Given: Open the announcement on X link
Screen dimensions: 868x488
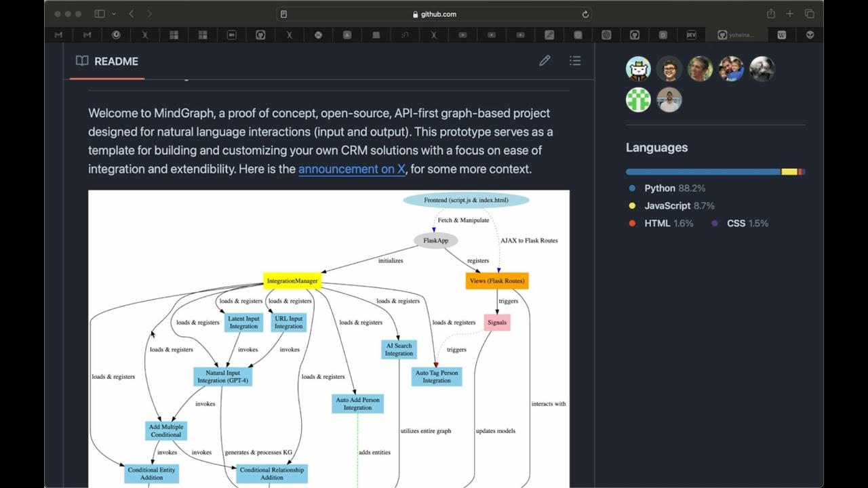Looking at the screenshot, I should 351,169.
